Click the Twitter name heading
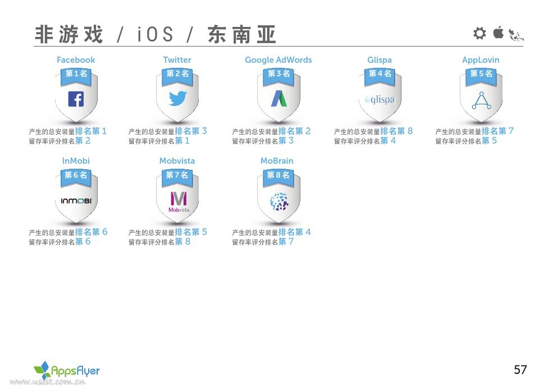This screenshot has width=557, height=392. pos(177,60)
